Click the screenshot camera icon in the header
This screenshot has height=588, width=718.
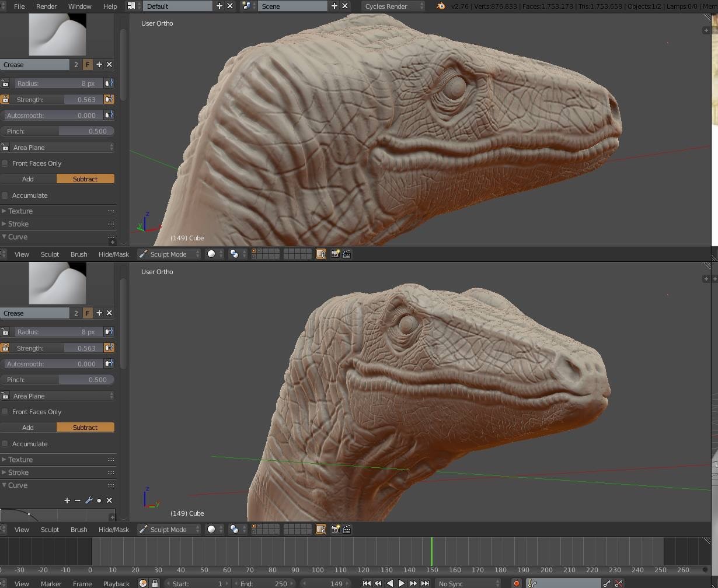click(x=336, y=254)
